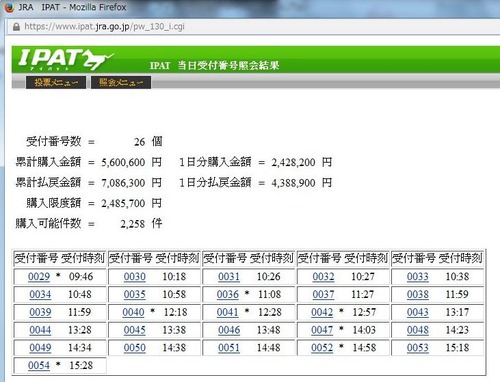Open receipt number 0054 link
Viewport: 500px width, 382px height.
(x=39, y=366)
